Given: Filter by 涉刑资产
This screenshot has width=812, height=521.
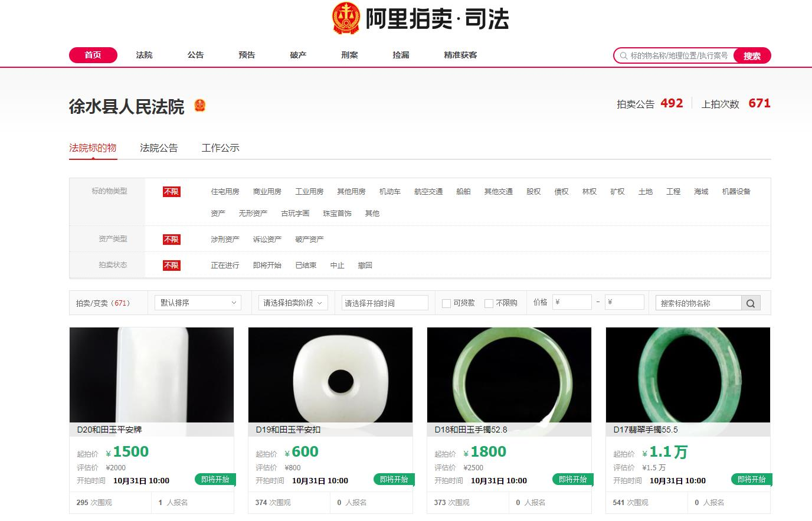Looking at the screenshot, I should coord(225,240).
